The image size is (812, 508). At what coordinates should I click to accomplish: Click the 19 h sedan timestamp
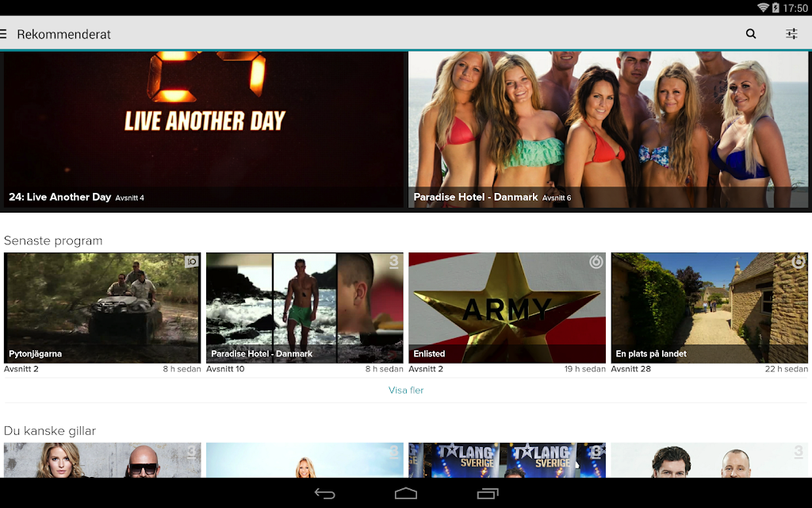point(584,369)
